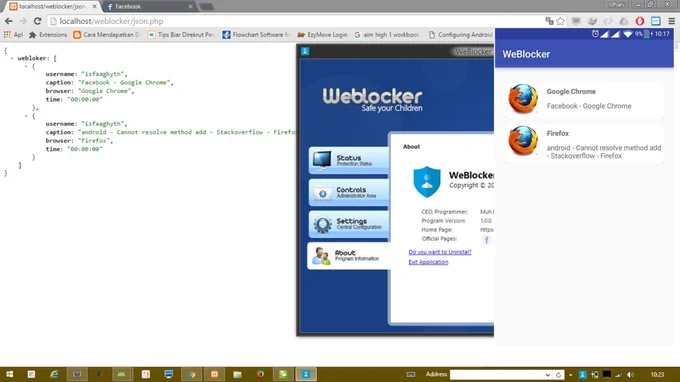Select the About program information tab
The image size is (680, 382).
pos(349,256)
